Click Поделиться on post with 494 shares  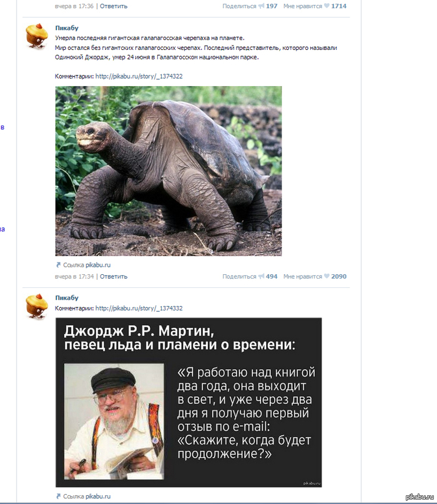[239, 277]
